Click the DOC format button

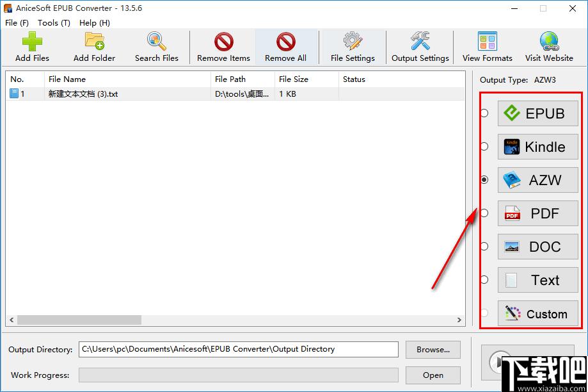(537, 247)
